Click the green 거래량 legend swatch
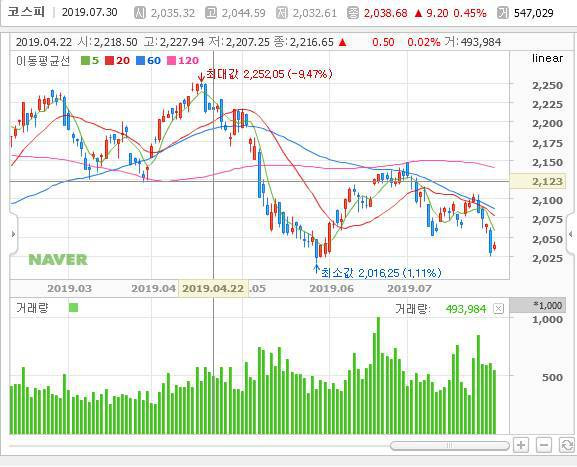 [x=74, y=308]
